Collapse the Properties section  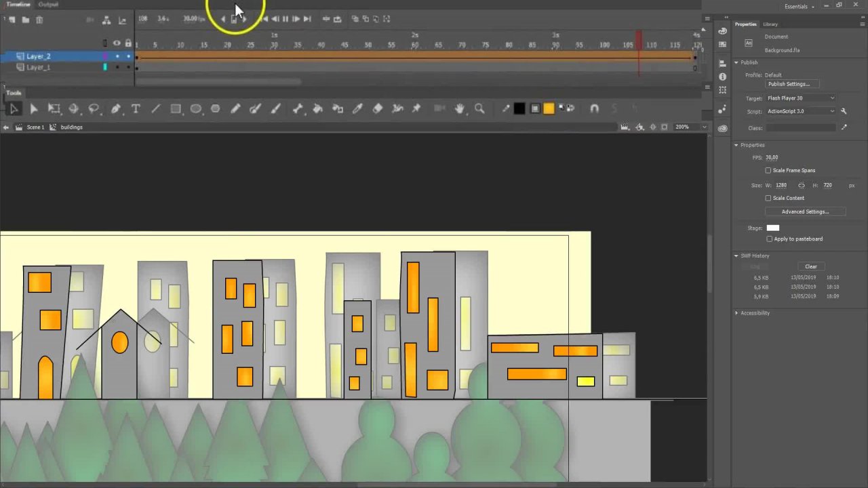tap(736, 145)
